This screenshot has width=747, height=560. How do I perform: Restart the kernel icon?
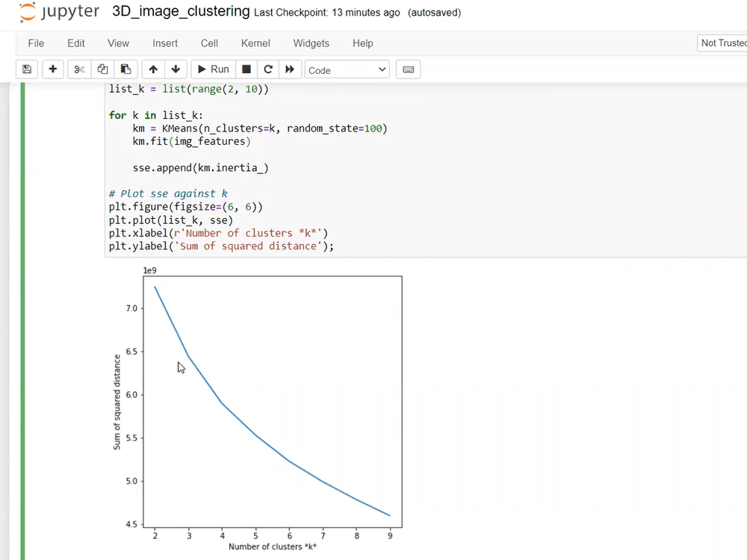pyautogui.click(x=268, y=69)
